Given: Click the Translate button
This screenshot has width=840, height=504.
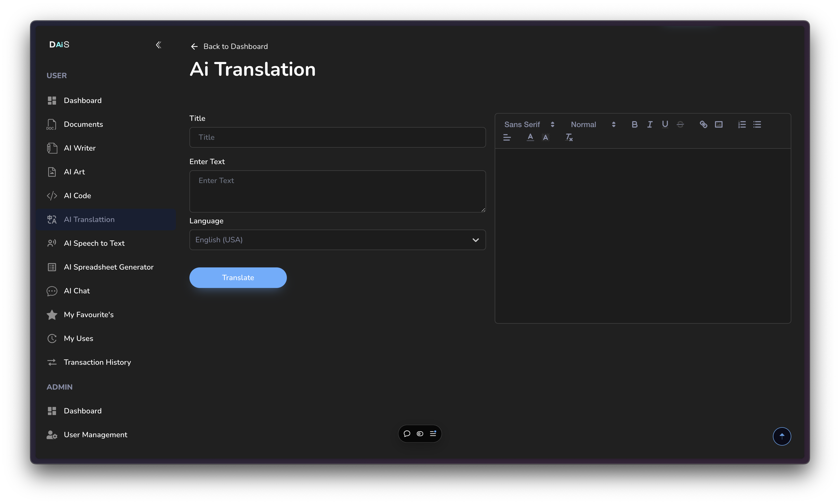Looking at the screenshot, I should pos(238,277).
